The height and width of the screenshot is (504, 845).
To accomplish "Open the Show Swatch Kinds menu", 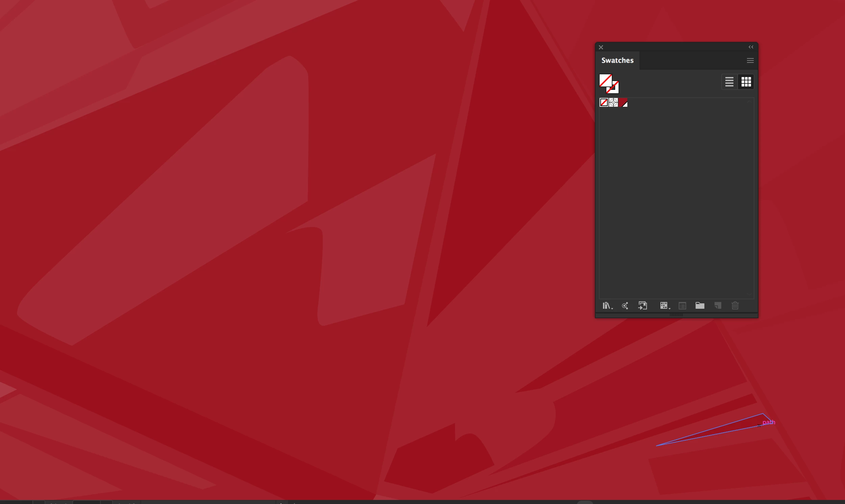I will click(x=664, y=306).
